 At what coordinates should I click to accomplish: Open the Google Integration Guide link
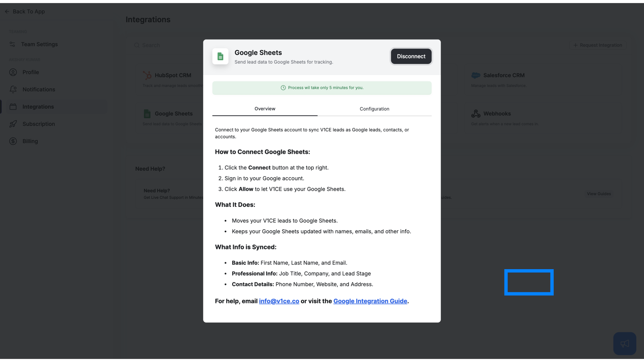click(370, 301)
